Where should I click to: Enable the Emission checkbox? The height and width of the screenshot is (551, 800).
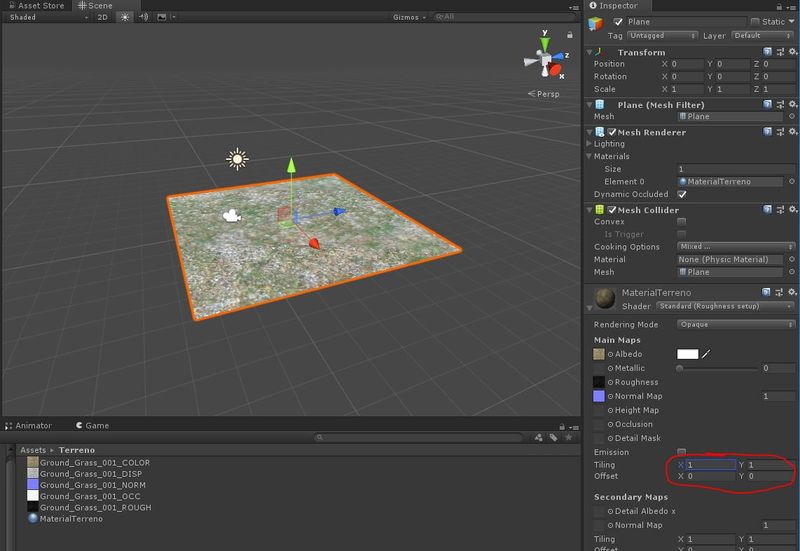pos(681,452)
